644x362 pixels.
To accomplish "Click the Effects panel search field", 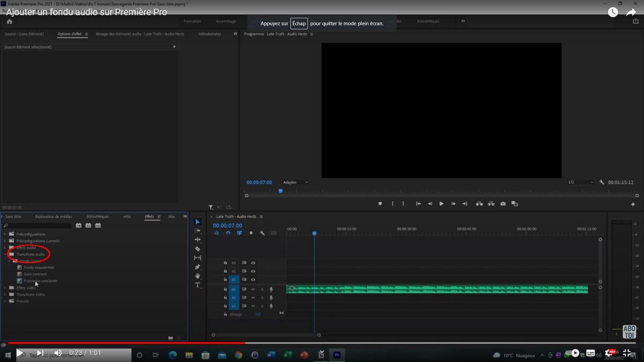I will (x=38, y=226).
